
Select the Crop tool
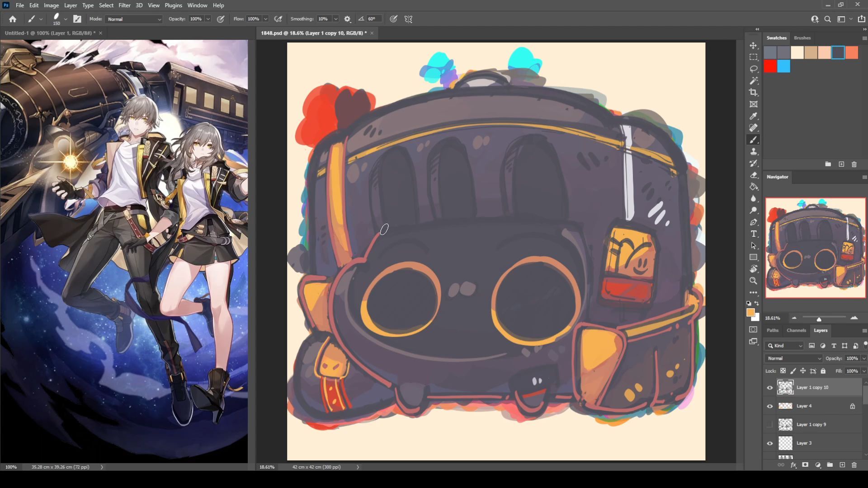point(753,93)
